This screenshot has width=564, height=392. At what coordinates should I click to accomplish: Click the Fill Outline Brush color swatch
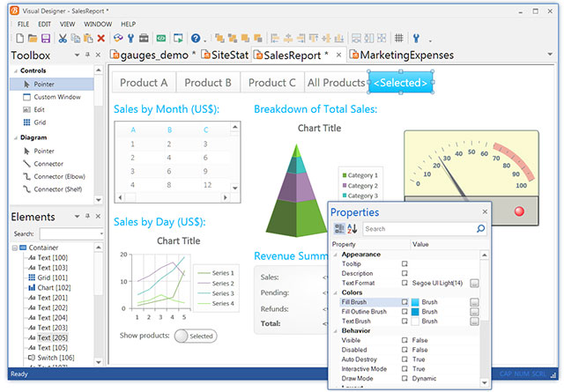tap(415, 312)
